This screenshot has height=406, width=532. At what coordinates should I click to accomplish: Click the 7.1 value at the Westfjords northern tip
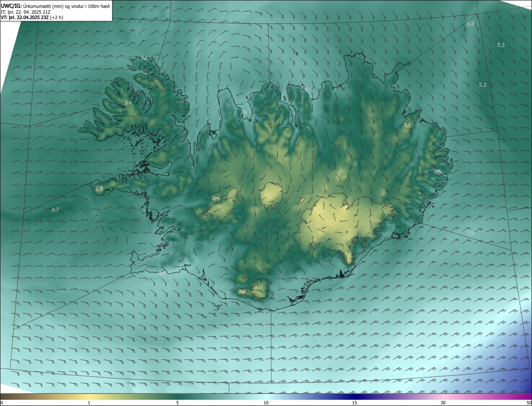coord(144,58)
